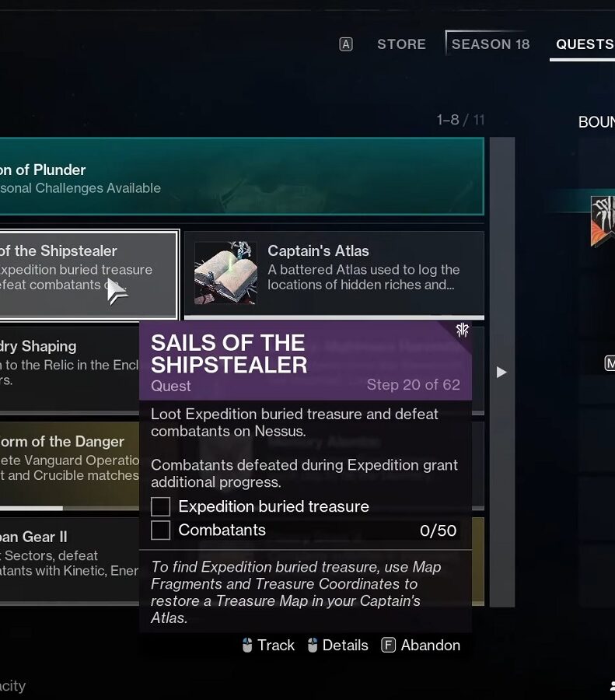Image resolution: width=615 pixels, height=700 pixels.
Task: Click the mouse icon beside Details
Action: click(x=313, y=645)
